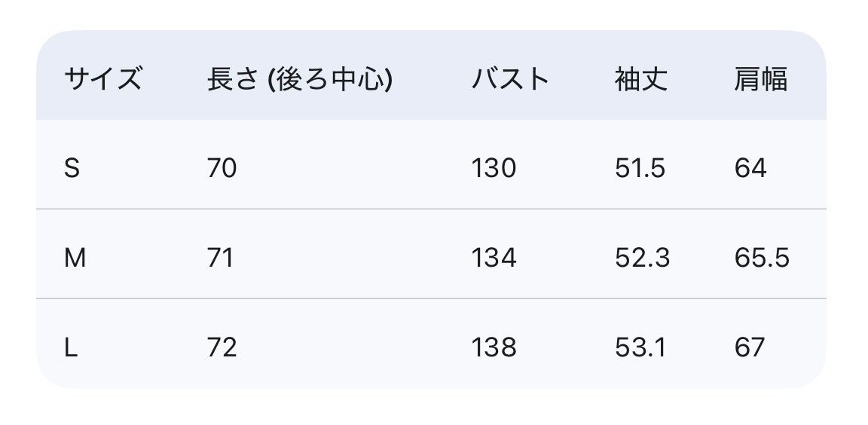Select the 袖丈 column header
The width and height of the screenshot is (868, 425).
click(x=641, y=79)
